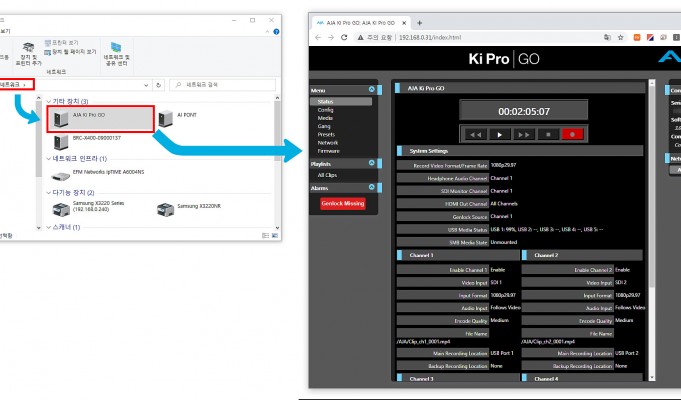Go forward in the Chrome browser
Viewport: 681px width, 400px height.
point(331,37)
